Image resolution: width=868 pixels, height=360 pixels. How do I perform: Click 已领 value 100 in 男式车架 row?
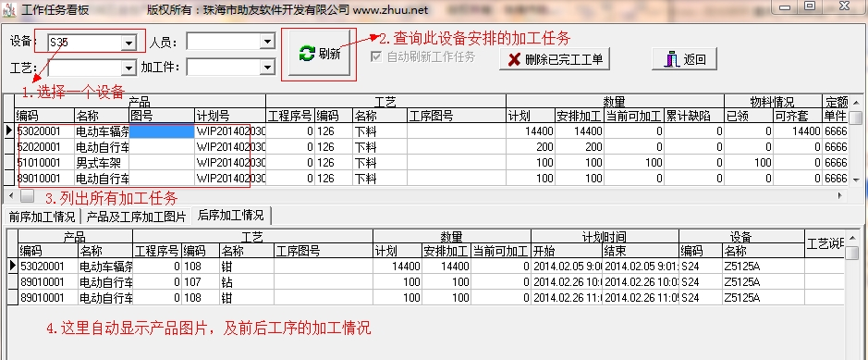[x=749, y=163]
